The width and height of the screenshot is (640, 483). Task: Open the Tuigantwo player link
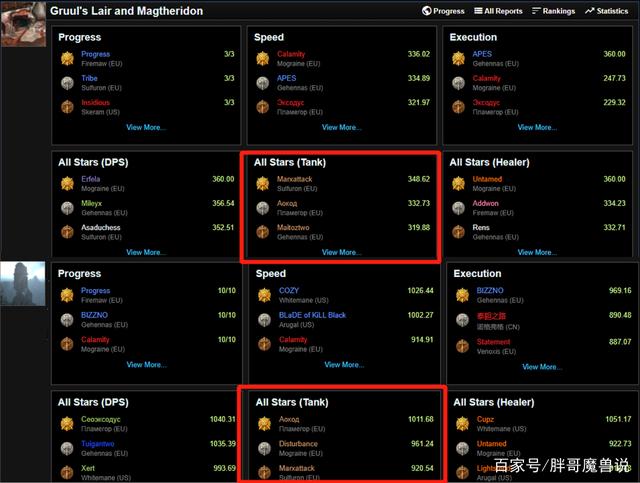97,443
